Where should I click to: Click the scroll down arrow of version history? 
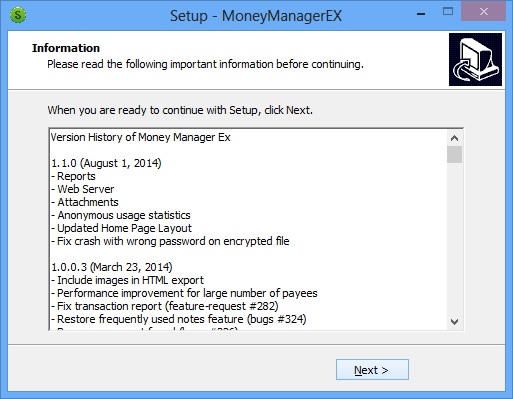(x=454, y=322)
